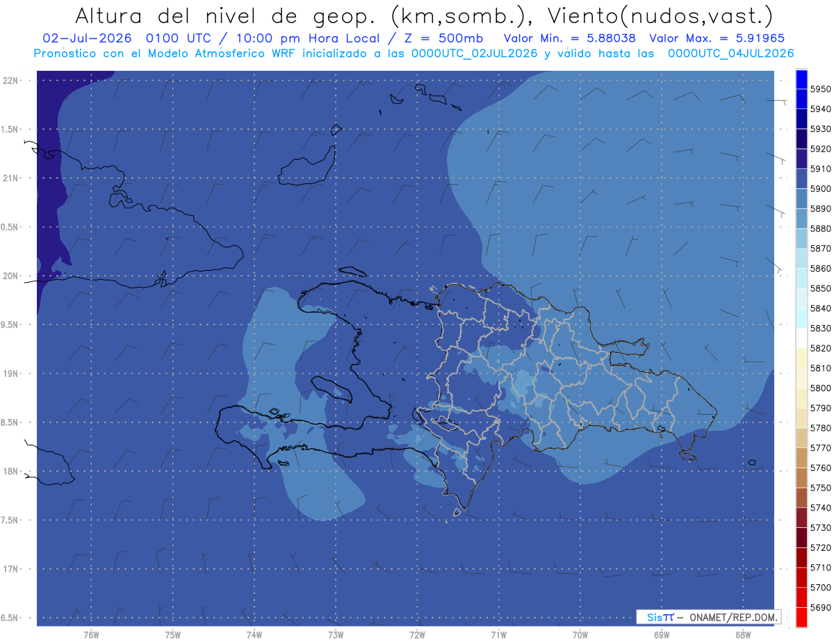Click the '70W' longitude label

coord(580,635)
